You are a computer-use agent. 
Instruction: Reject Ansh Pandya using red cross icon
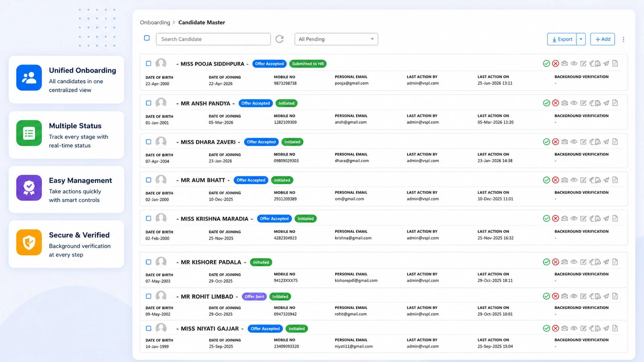[555, 103]
